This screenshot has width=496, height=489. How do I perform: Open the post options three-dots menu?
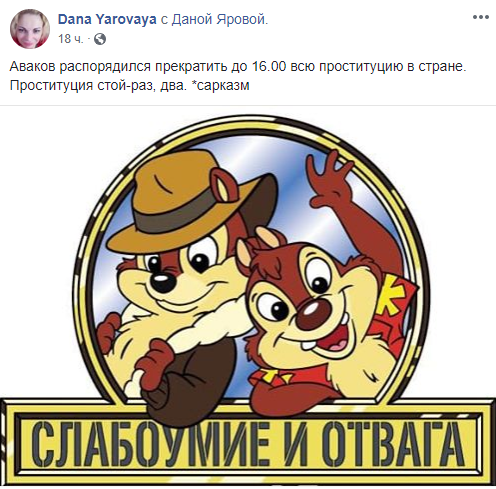coord(481,17)
